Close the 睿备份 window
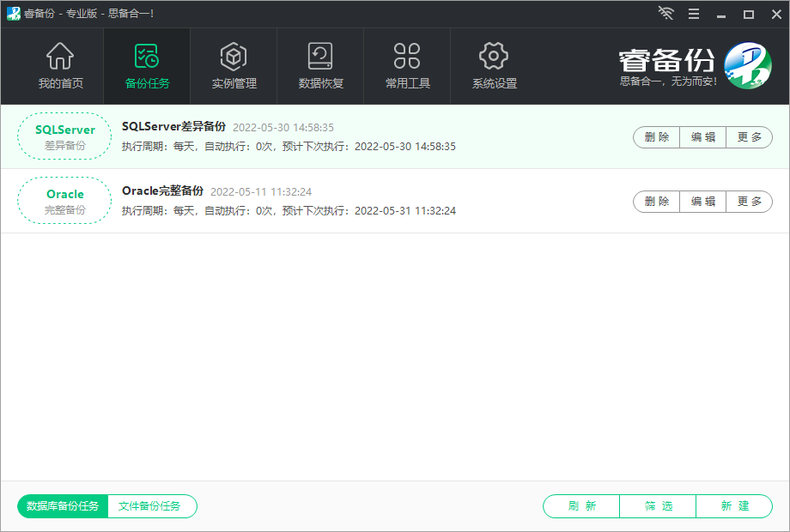This screenshot has height=532, width=790. pyautogui.click(x=776, y=14)
